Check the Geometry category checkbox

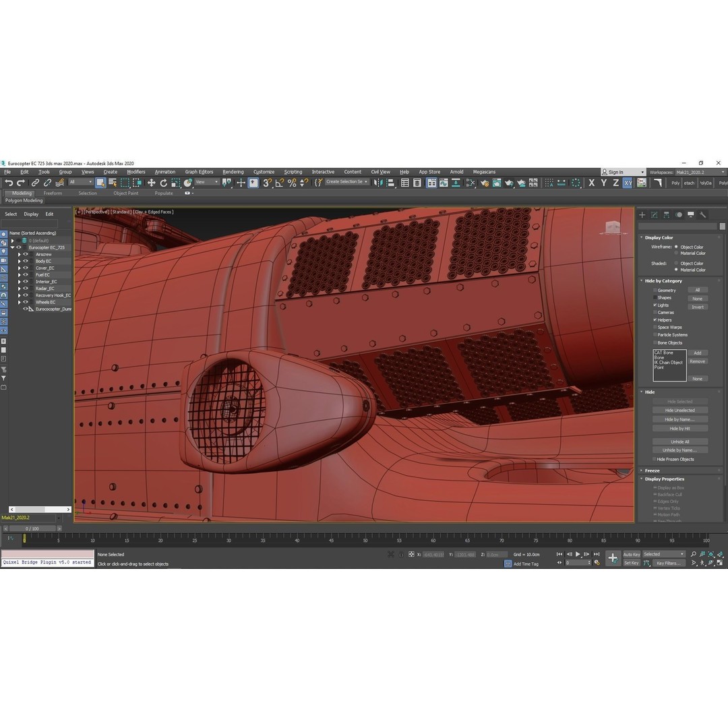(655, 290)
